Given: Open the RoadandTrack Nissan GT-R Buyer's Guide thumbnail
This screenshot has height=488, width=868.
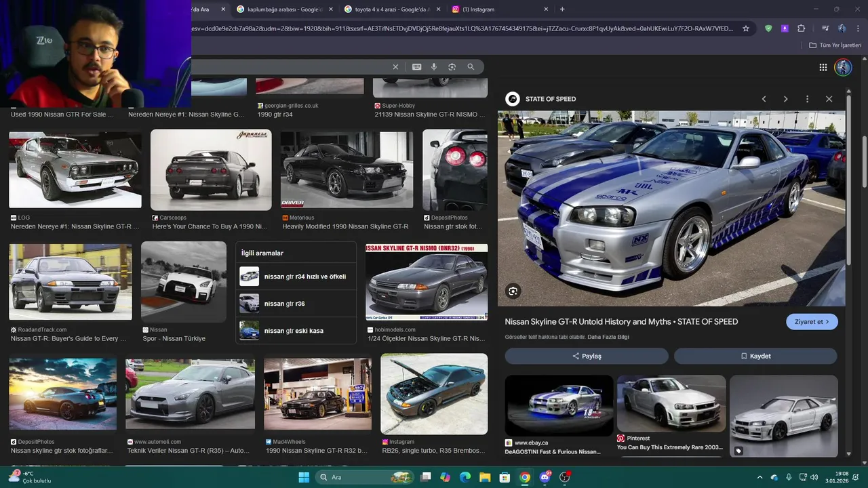Looking at the screenshot, I should pyautogui.click(x=71, y=282).
